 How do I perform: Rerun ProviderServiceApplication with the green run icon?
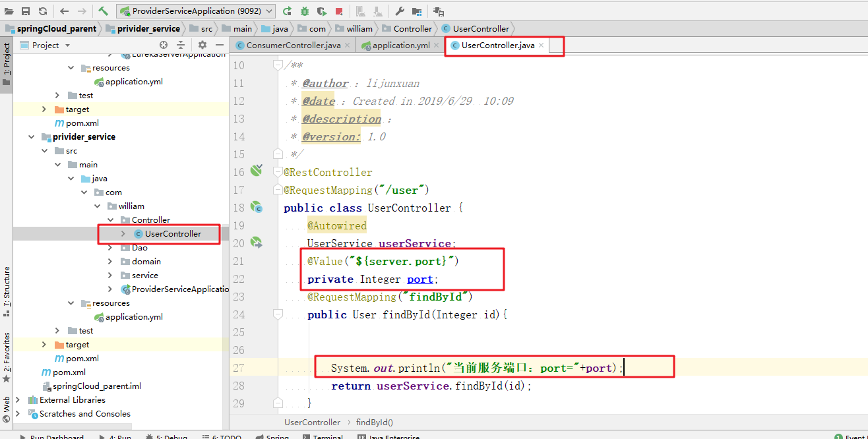[x=287, y=11]
